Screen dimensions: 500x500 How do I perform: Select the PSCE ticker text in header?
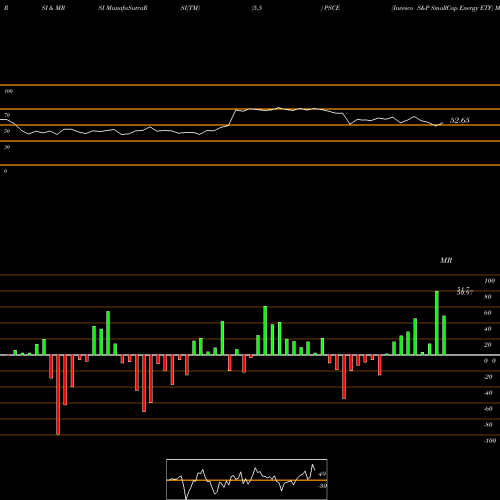click(332, 8)
